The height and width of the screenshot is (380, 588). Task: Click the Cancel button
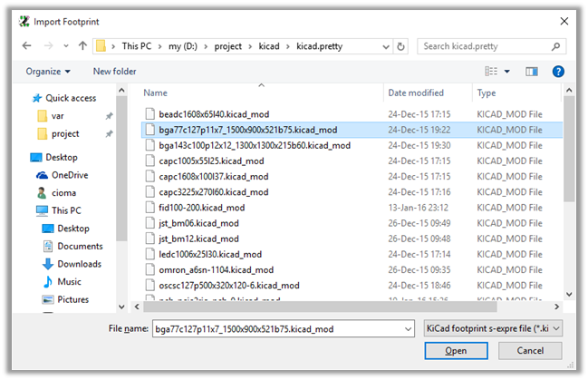tap(526, 351)
